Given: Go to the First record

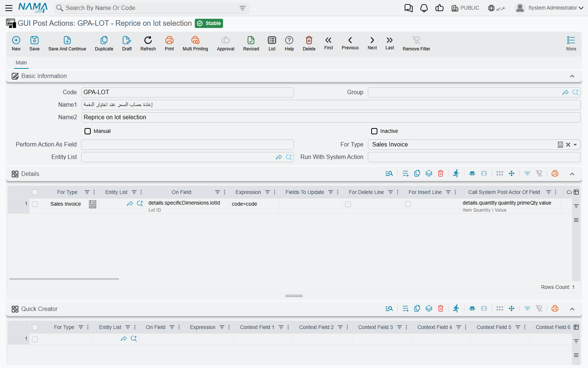Looking at the screenshot, I should pos(329,43).
